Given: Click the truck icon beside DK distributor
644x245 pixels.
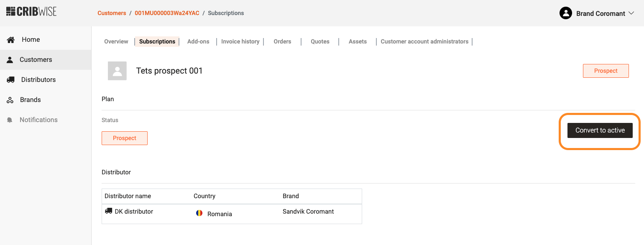Looking at the screenshot, I should (x=108, y=211).
